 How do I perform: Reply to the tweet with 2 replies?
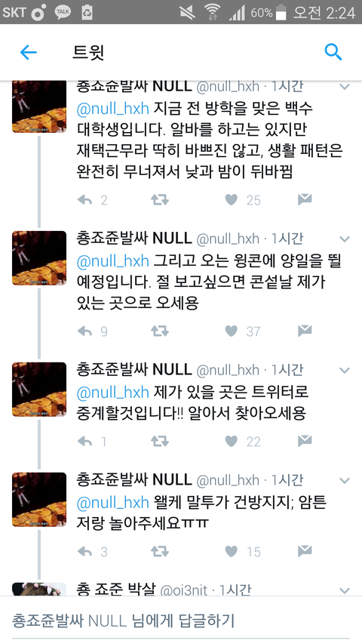84,200
